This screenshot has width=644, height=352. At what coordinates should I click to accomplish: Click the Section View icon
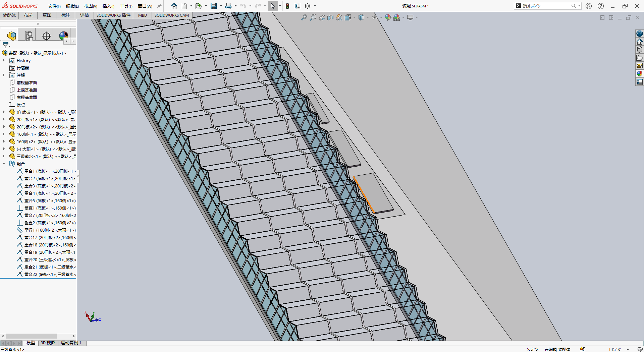pos(330,17)
